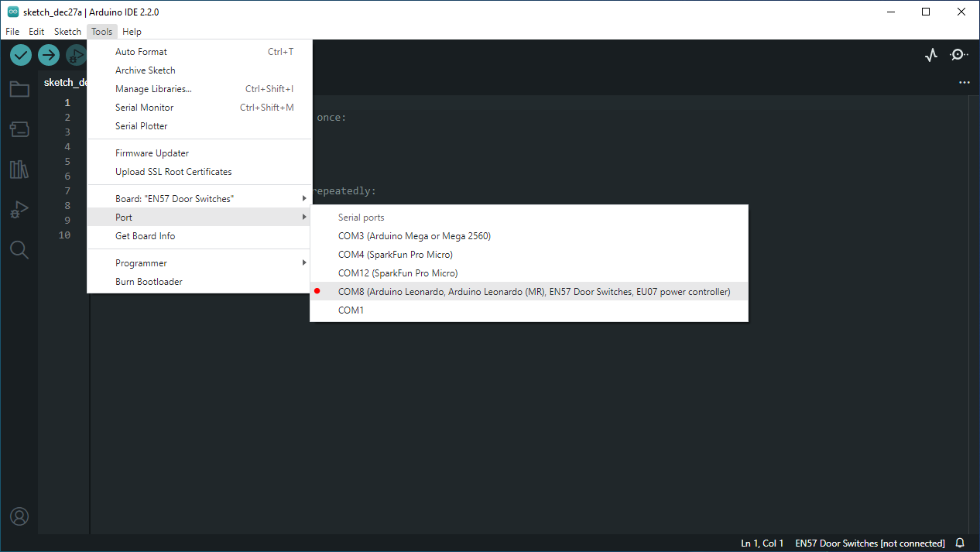Close the open Tools menu
Viewport: 980px width, 552px height.
(x=101, y=32)
